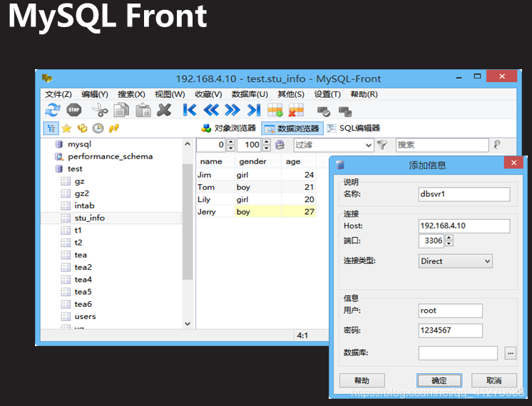Image resolution: width=532 pixels, height=406 pixels.
Task: Increase the port number 3306 spinner
Action: click(449, 238)
